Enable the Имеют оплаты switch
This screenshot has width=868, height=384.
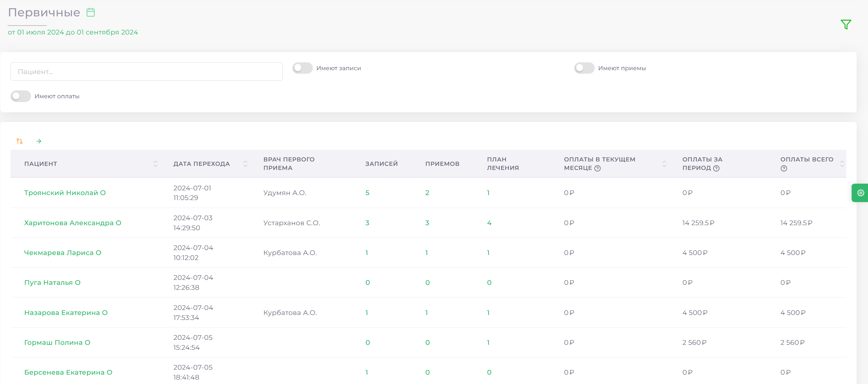click(20, 96)
